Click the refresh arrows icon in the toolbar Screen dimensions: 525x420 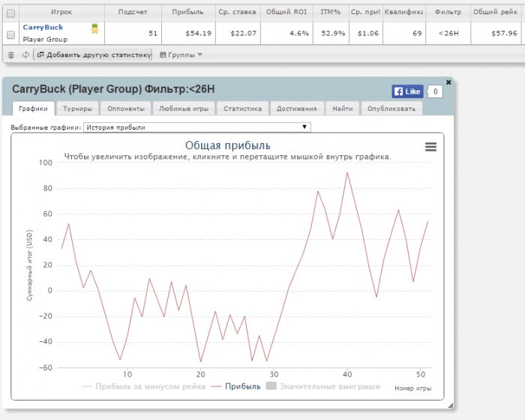[x=25, y=55]
